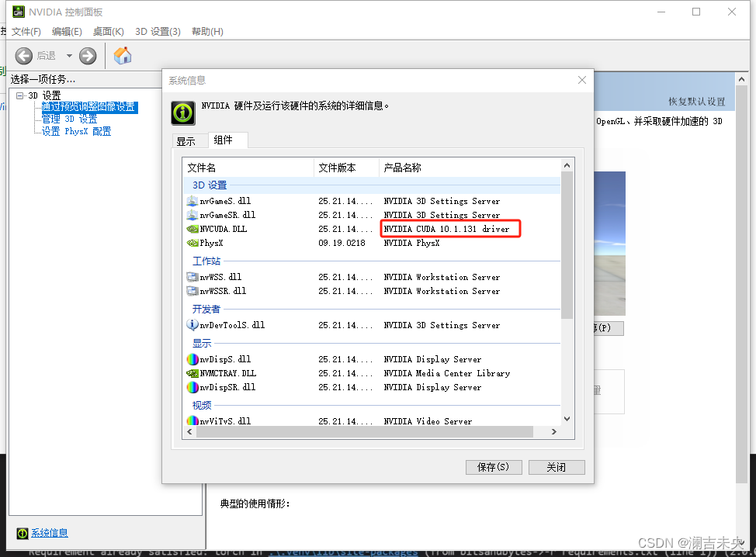Click component list vertical scrollbar thumb
756x557 pixels.
click(567, 245)
